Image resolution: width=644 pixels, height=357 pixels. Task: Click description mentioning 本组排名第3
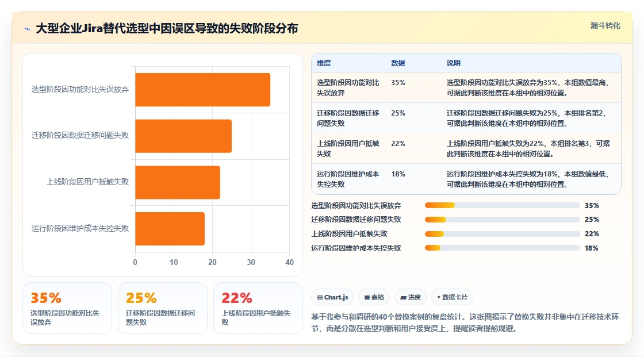coord(528,148)
